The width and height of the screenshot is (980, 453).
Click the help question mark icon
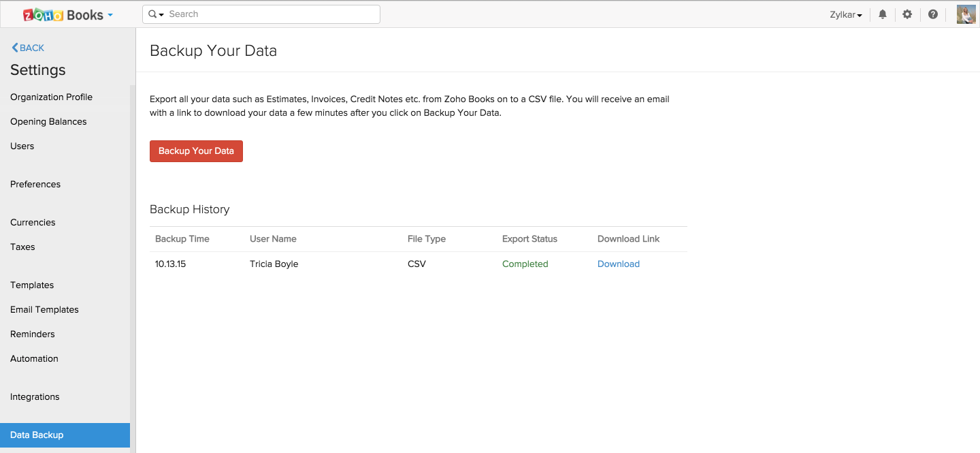click(933, 14)
